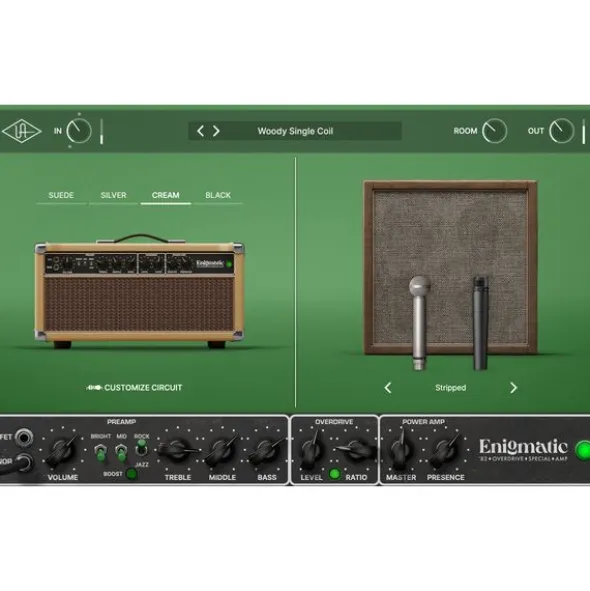Select the black condenser microphone

[x=480, y=323]
